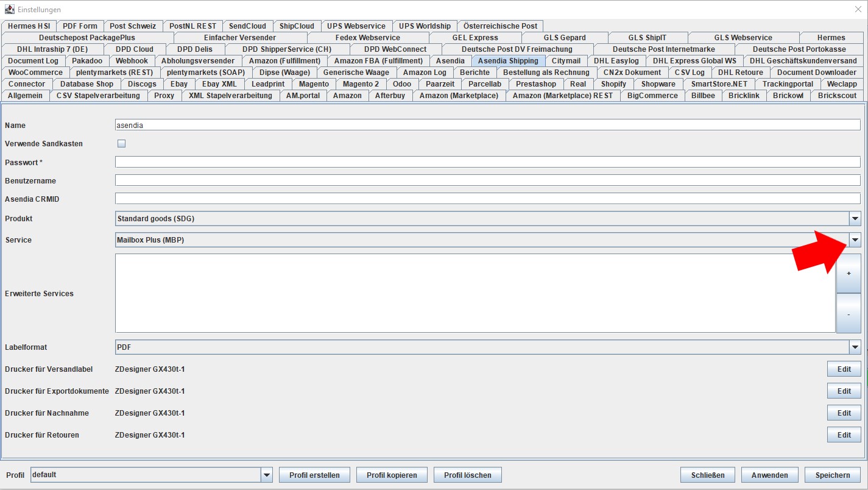Screen dimensions: 868x490
Task: Switch to the Citymail tab
Action: coord(566,61)
